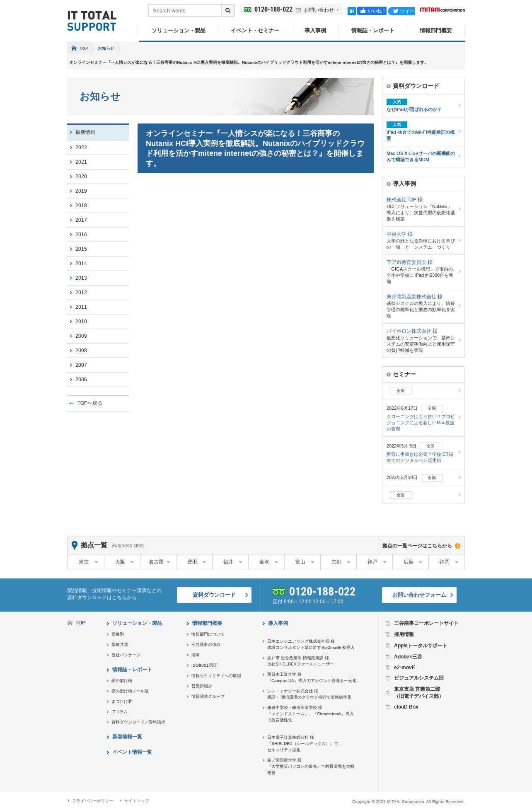Click the サイトマップ footer link
532x808 pixels.
137,801
